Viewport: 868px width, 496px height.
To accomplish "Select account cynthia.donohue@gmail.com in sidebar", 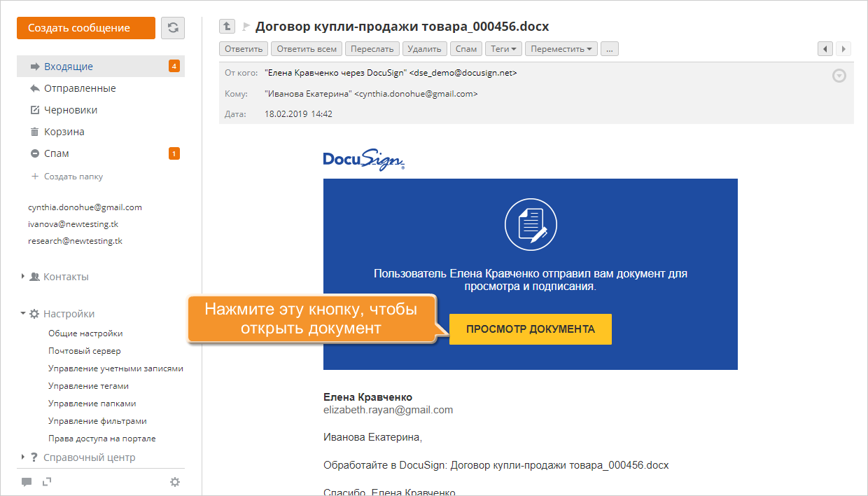I will pos(85,207).
